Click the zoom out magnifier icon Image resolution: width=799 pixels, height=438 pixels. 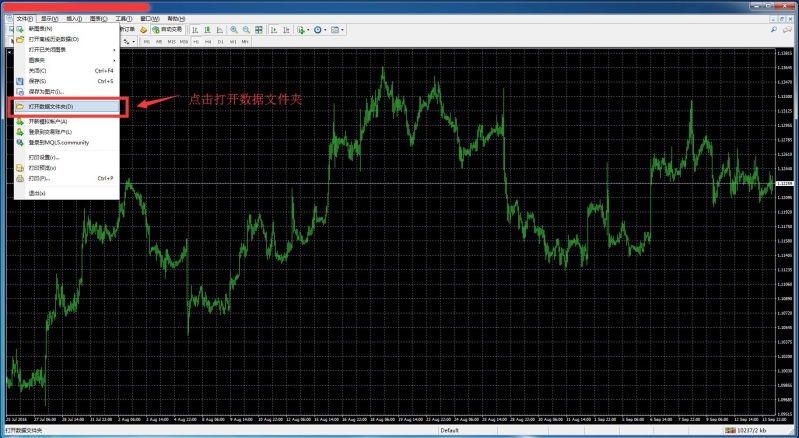tap(245, 30)
